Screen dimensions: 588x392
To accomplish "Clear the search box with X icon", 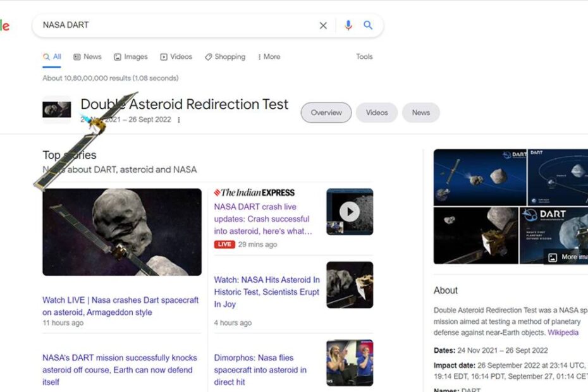I will coord(323,25).
